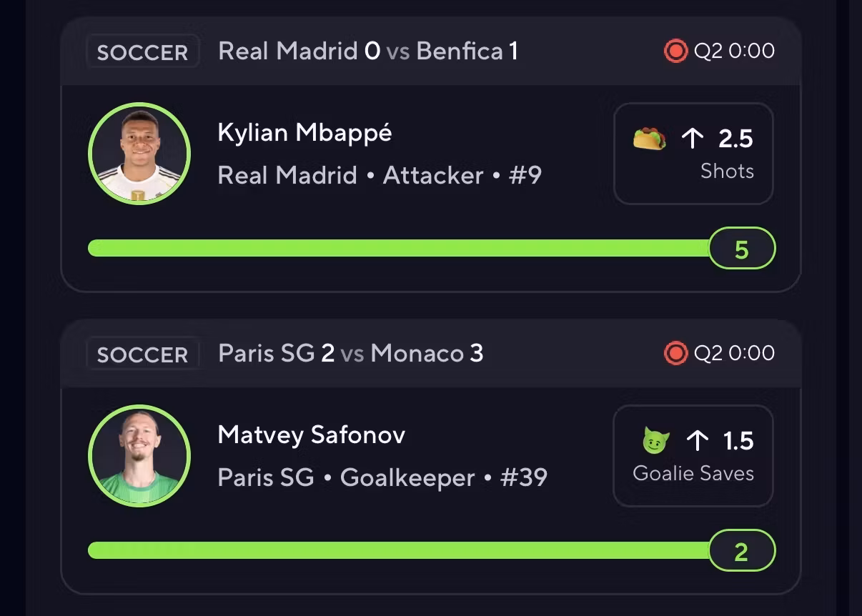Image resolution: width=862 pixels, height=616 pixels.
Task: Click the live indicator for Paris SG match
Action: point(675,353)
